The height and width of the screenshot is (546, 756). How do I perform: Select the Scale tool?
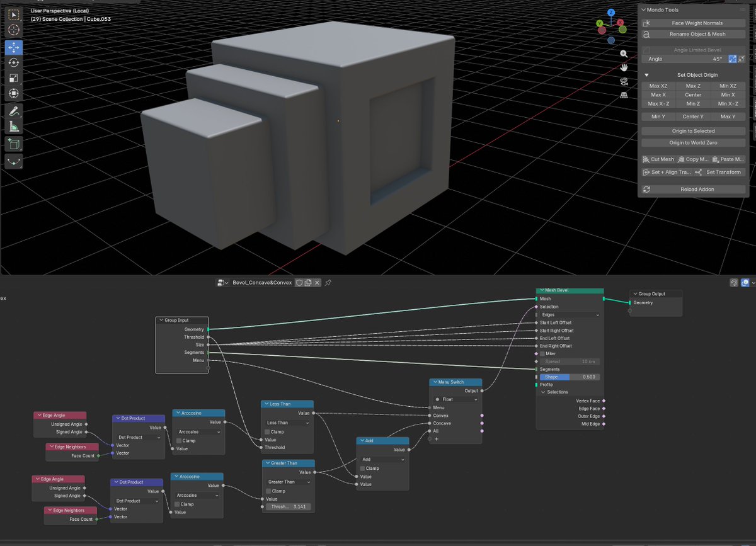click(14, 79)
